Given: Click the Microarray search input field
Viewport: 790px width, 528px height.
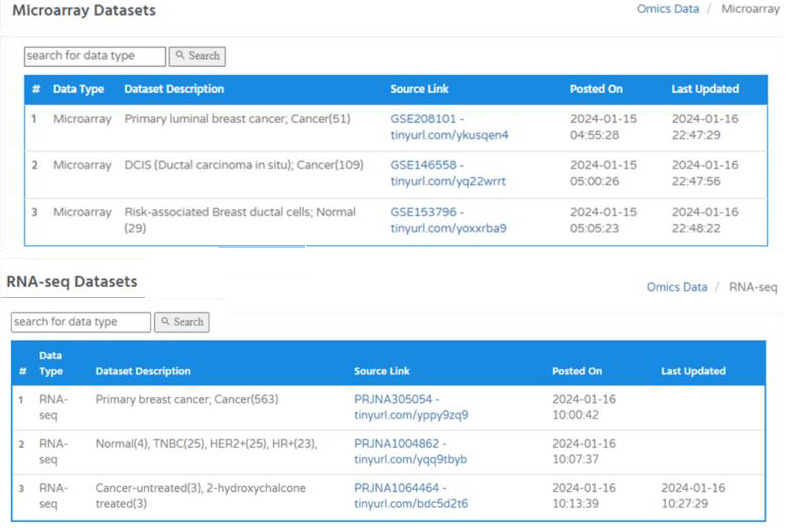Looking at the screenshot, I should [95, 56].
